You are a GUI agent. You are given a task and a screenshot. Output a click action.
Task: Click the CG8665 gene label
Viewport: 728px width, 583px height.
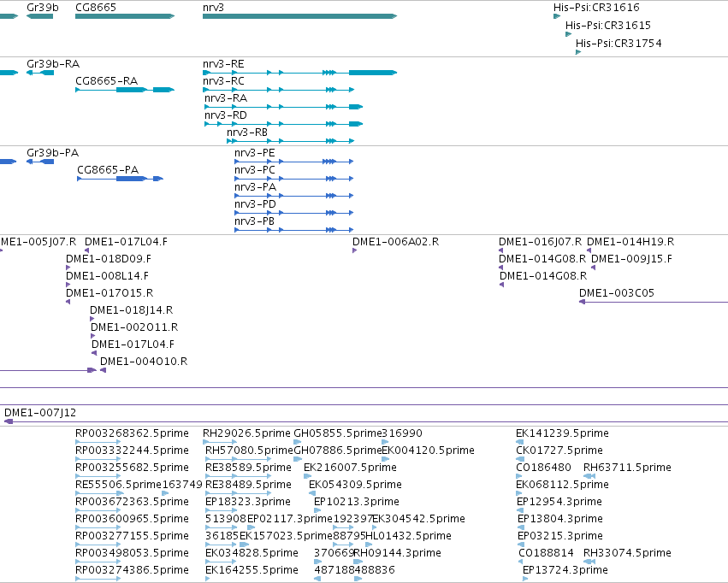(x=96, y=8)
